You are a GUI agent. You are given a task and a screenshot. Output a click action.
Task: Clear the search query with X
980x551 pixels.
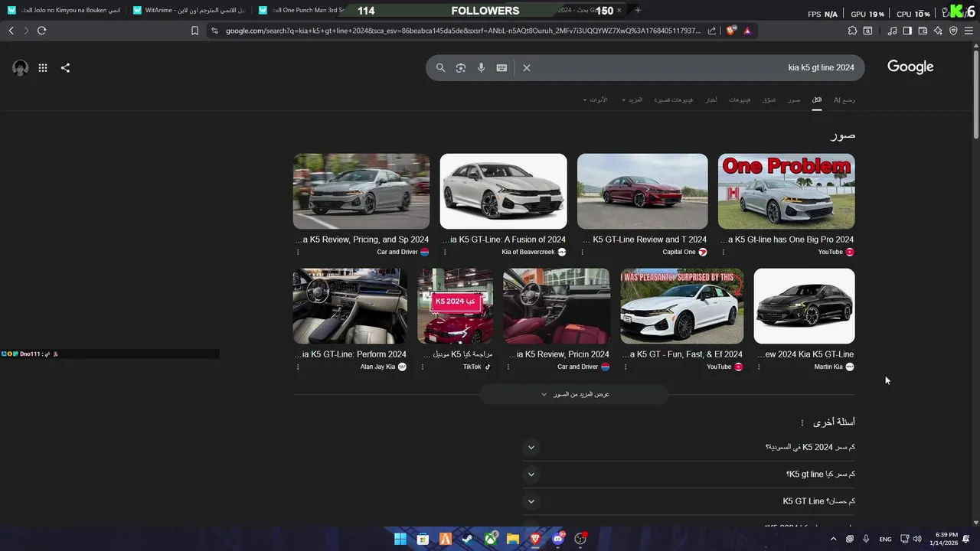point(527,67)
